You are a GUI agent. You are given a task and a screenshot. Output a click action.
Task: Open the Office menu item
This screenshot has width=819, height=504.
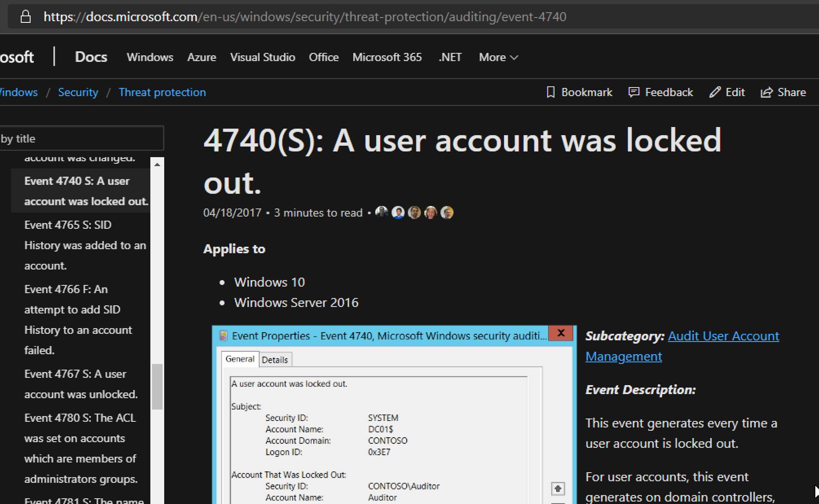[x=324, y=57]
